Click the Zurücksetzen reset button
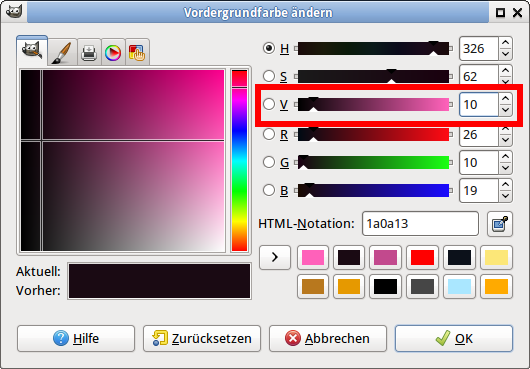Screen dimensions: 530x369 [x=202, y=338]
